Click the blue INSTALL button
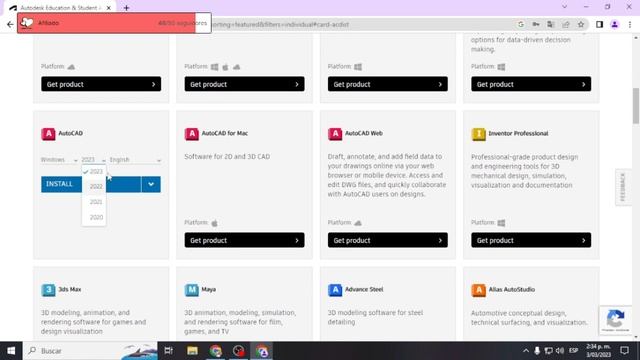Image resolution: width=640 pixels, height=360 pixels. [91, 184]
